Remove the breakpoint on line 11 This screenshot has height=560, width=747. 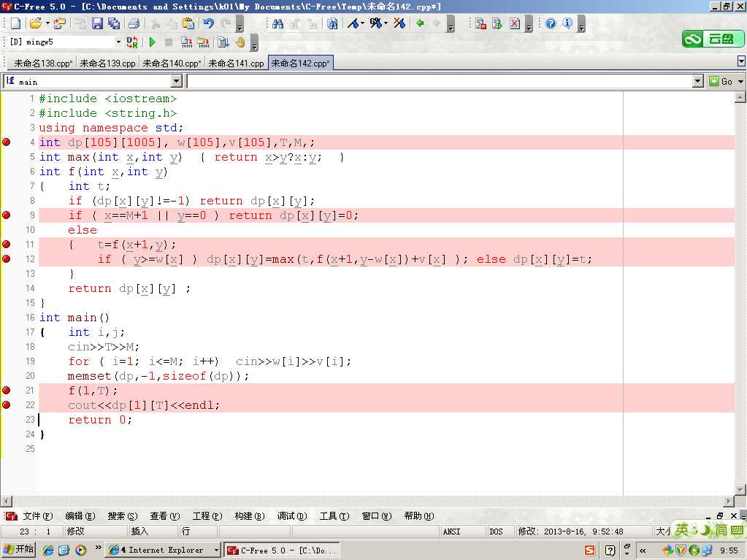click(6, 245)
